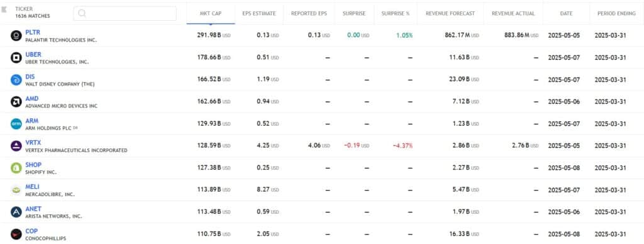Click Vertex surprise value -0.19
The image size is (644, 244).
tap(356, 145)
